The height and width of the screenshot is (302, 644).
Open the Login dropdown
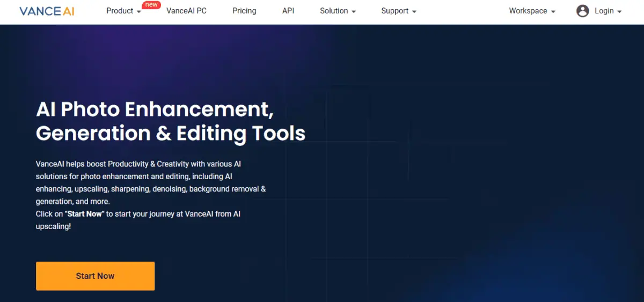coord(608,11)
